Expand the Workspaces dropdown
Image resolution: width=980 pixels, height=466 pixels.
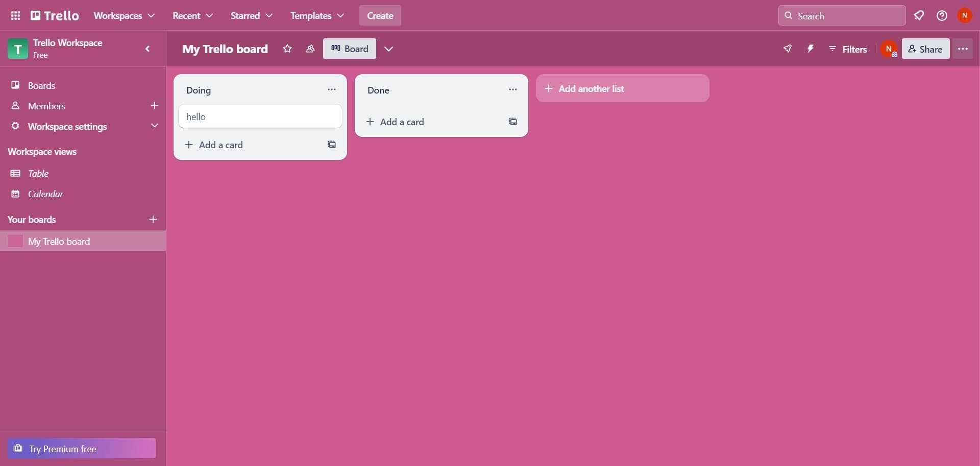click(124, 15)
